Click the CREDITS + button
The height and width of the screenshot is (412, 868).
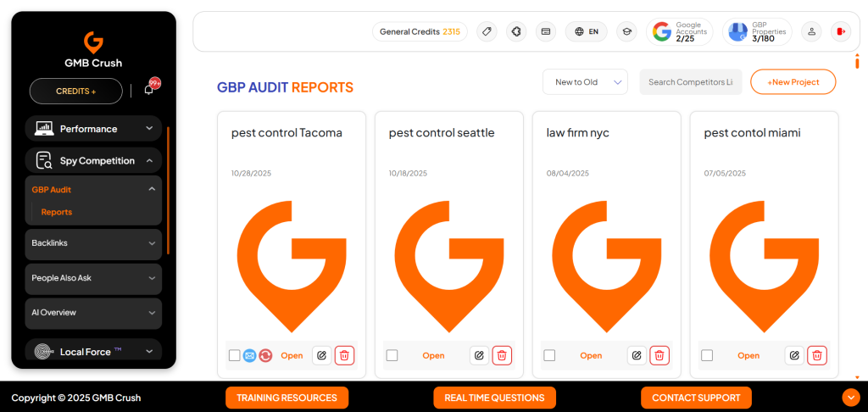point(75,92)
